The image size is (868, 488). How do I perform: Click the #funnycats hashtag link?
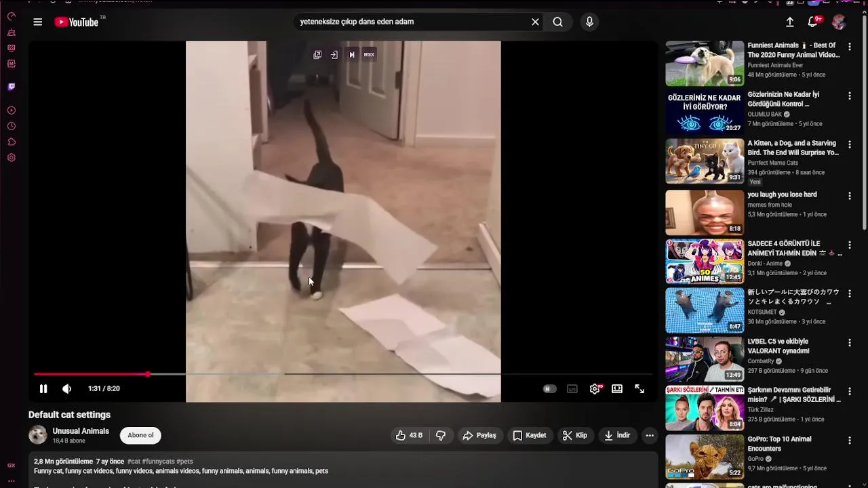158,462
